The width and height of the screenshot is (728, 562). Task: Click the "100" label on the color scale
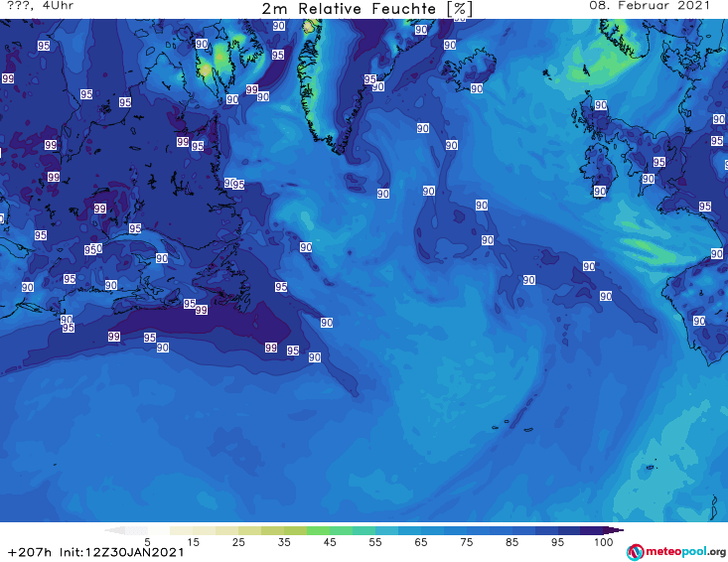[x=603, y=542]
